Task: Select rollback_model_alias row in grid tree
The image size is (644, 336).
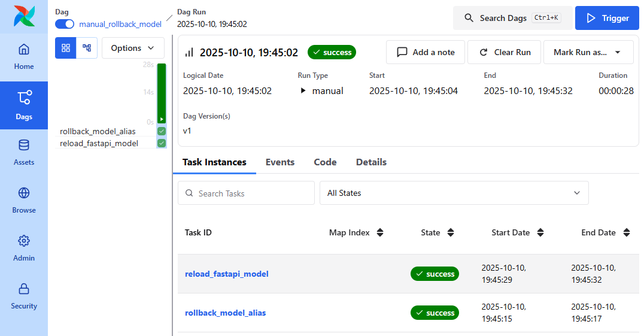Action: (x=98, y=131)
